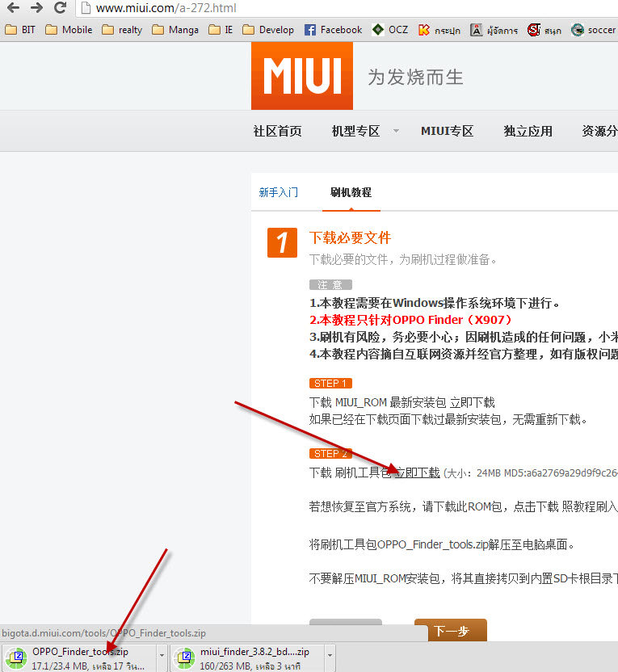
Task: Open the Manga bookmarks folder
Action: coord(175,30)
